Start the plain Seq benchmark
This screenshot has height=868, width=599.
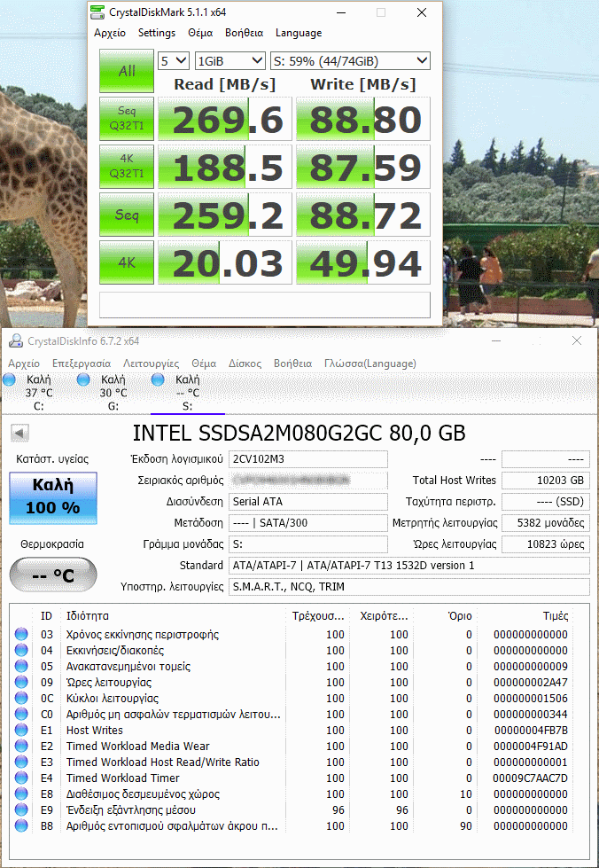click(127, 215)
